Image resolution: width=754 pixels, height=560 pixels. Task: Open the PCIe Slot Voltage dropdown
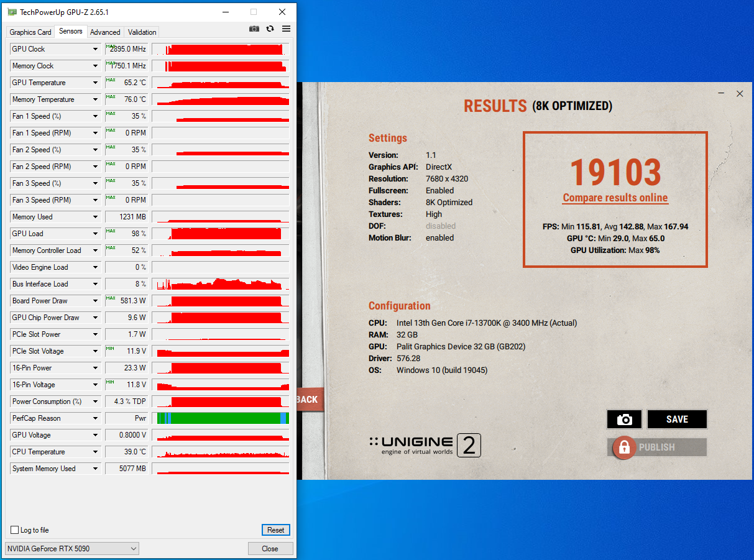95,351
